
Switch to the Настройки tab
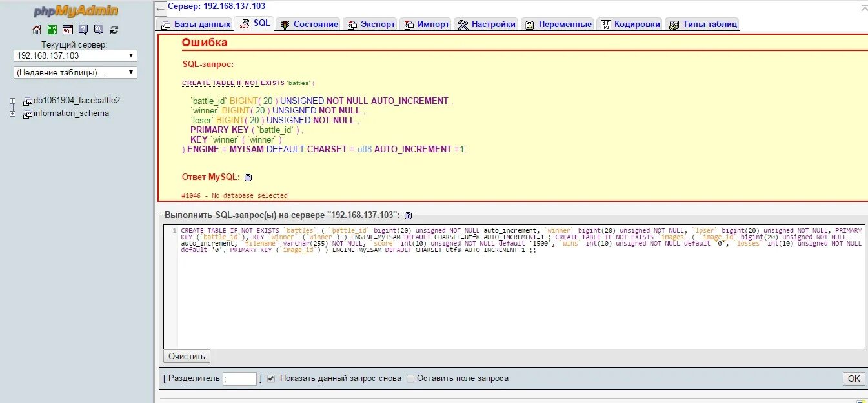click(x=487, y=24)
